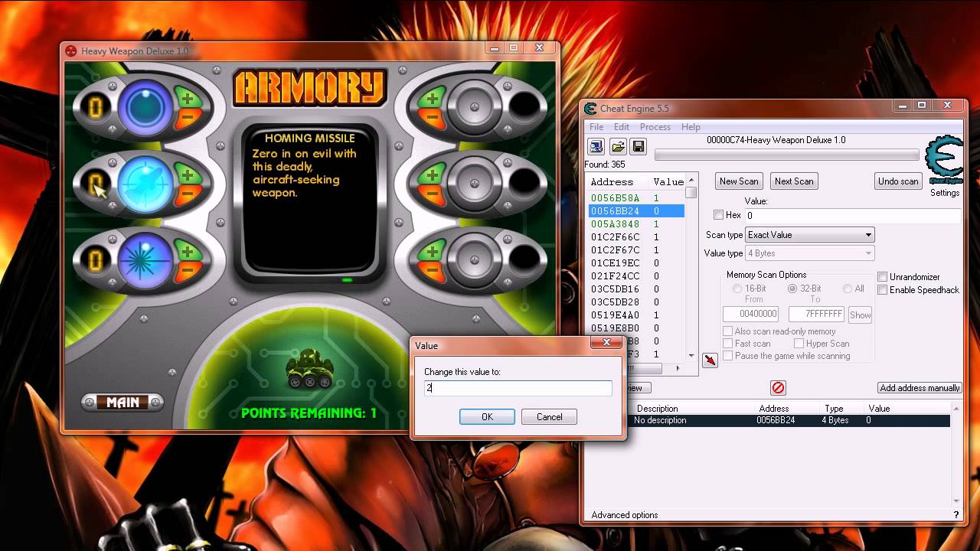Click the MAIN button in the Armory
Viewport: 980px width, 551px height.
click(122, 403)
